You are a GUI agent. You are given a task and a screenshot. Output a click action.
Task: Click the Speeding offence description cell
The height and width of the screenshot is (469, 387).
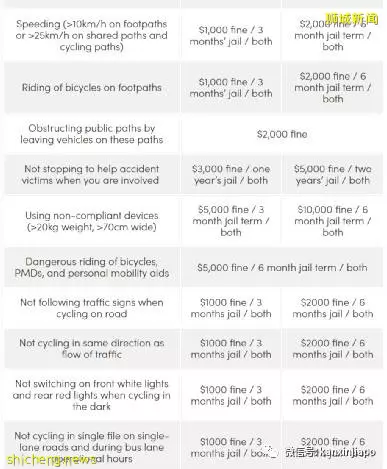(92, 35)
